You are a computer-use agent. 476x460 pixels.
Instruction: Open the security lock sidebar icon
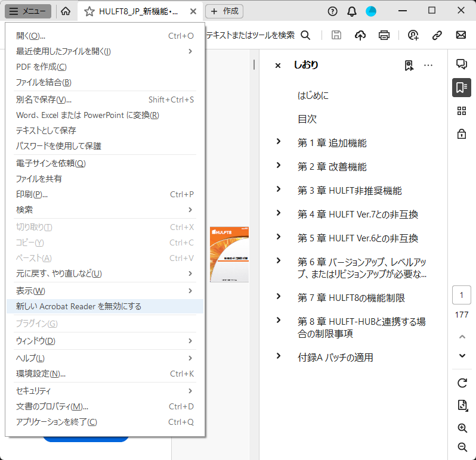pyautogui.click(x=462, y=133)
